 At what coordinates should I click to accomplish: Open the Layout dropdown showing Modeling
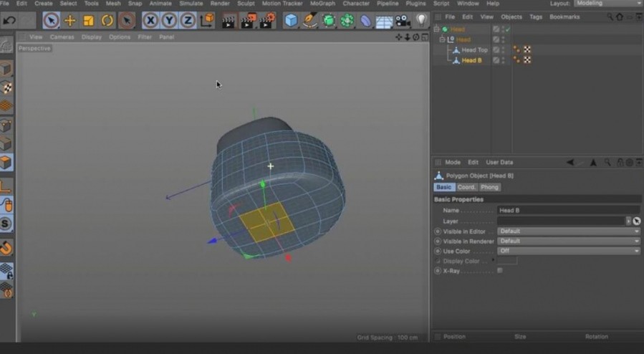point(607,4)
